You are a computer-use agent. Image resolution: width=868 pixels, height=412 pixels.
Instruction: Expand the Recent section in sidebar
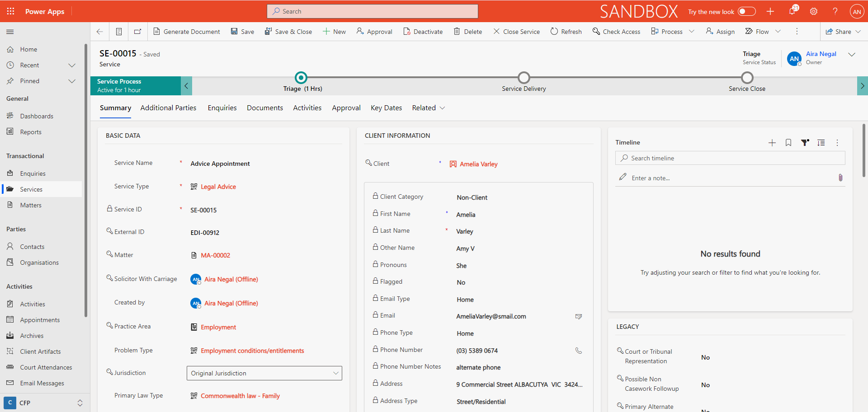coord(71,66)
